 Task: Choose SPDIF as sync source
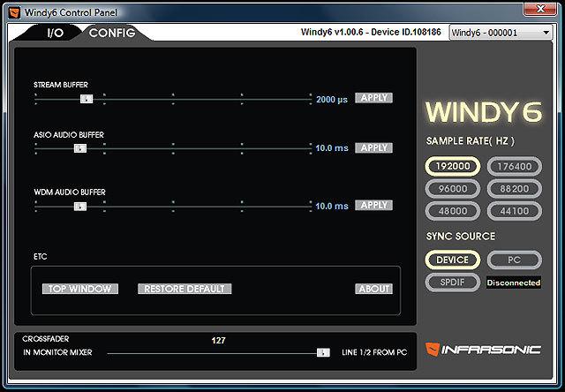click(x=453, y=283)
